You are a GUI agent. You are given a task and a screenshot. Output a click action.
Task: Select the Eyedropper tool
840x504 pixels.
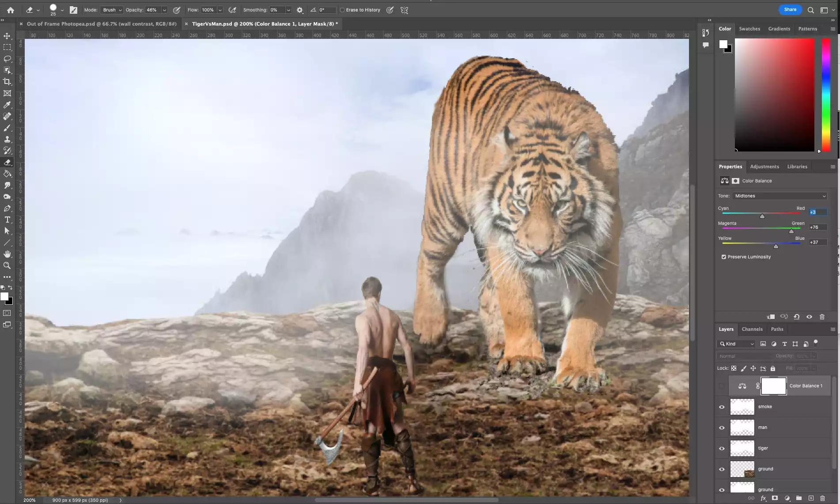[7, 105]
